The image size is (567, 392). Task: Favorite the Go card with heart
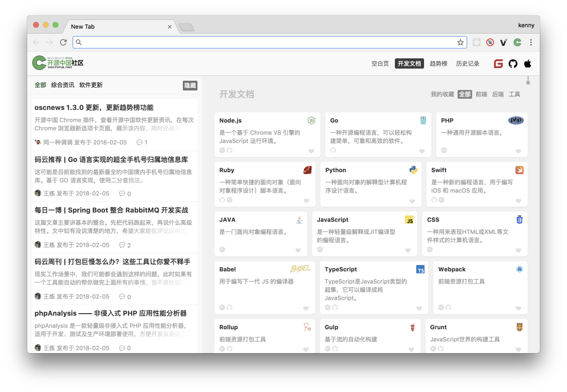pyautogui.click(x=422, y=151)
